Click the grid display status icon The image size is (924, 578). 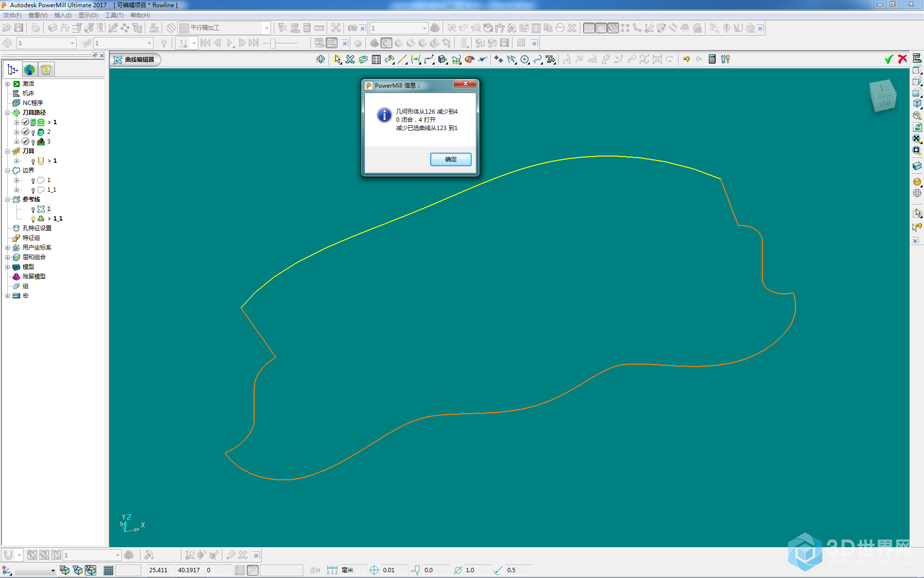point(108,570)
